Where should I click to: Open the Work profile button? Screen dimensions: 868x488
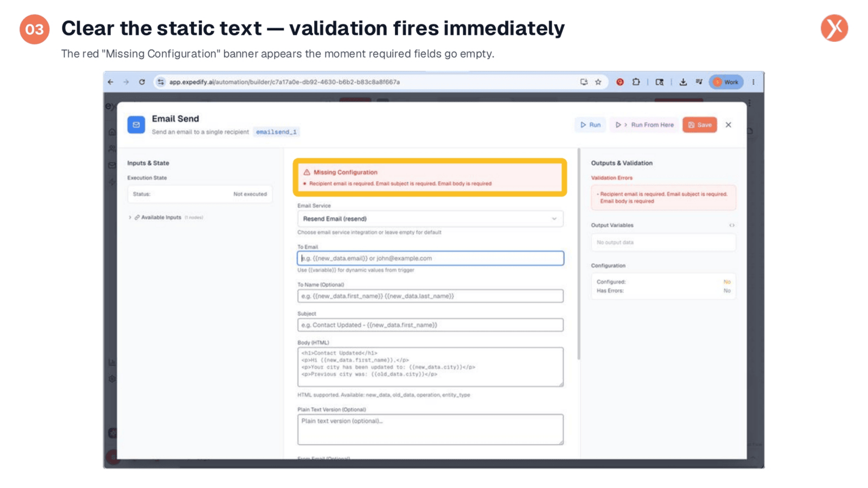click(x=726, y=82)
